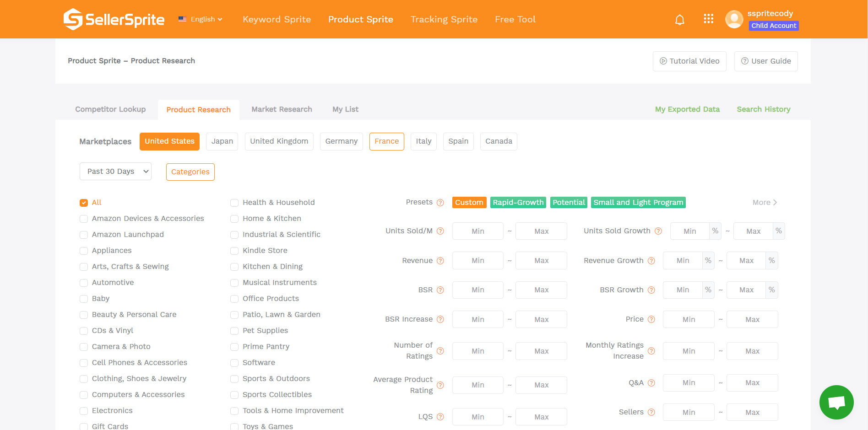Click the SellerSprite logo
868x430 pixels.
pos(114,19)
